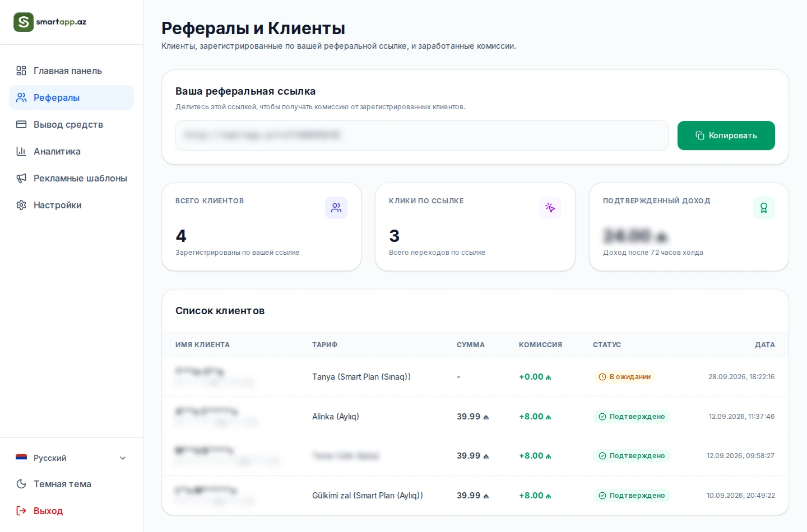Open the Русский language dropdown
807x532 pixels.
tap(71, 458)
